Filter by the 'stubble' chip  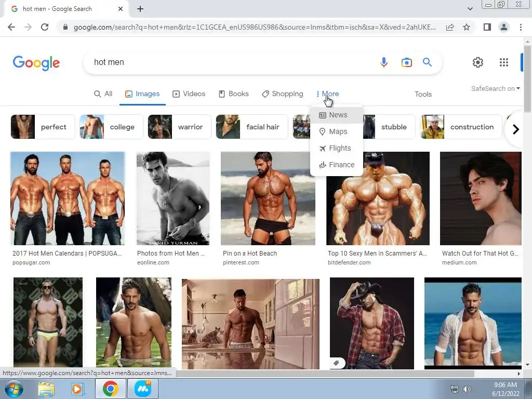[389, 127]
